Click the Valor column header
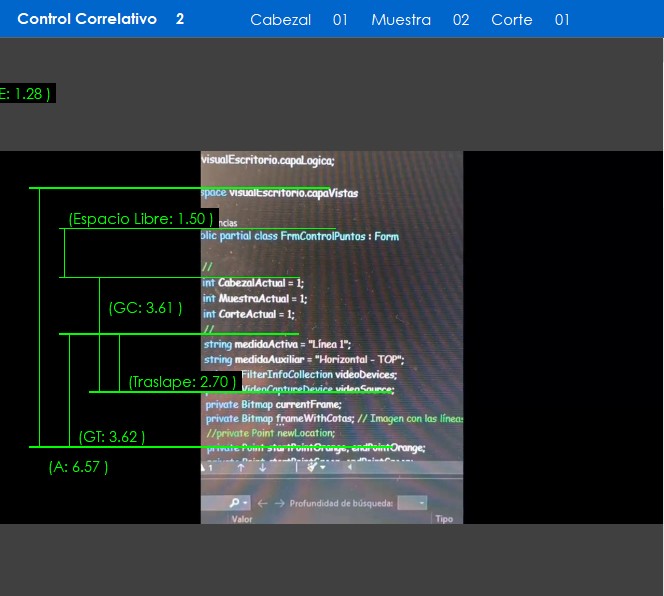664x596 pixels. 242,519
